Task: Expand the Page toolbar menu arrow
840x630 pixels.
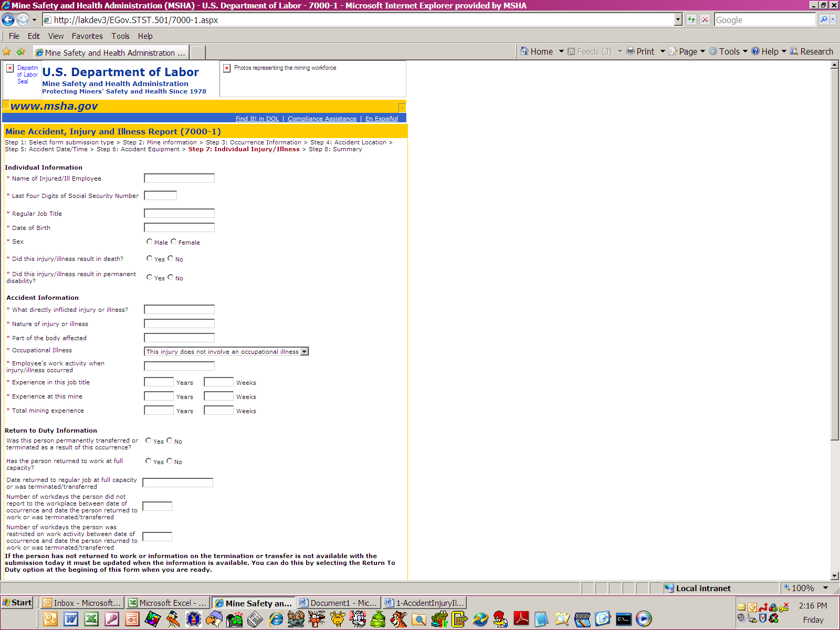Action: [x=702, y=51]
